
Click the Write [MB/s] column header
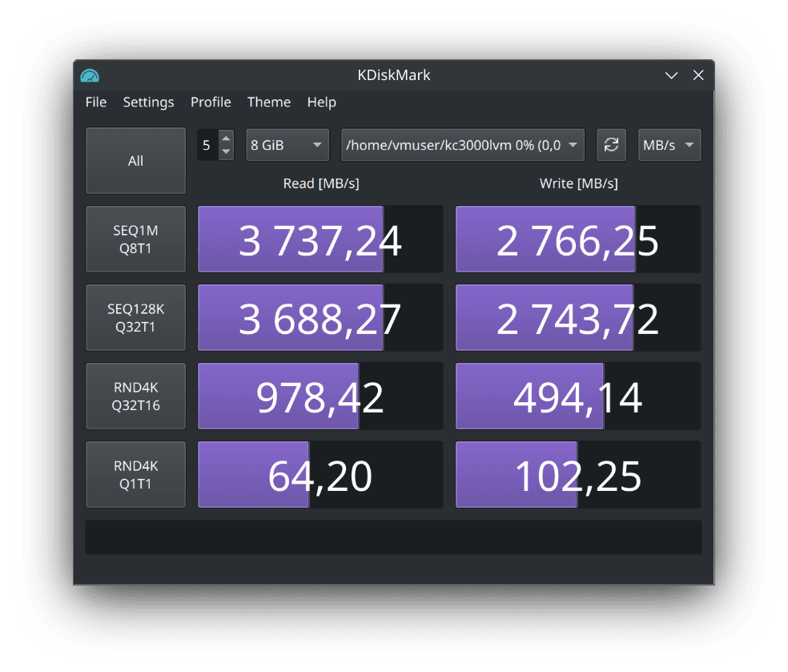[x=579, y=183]
